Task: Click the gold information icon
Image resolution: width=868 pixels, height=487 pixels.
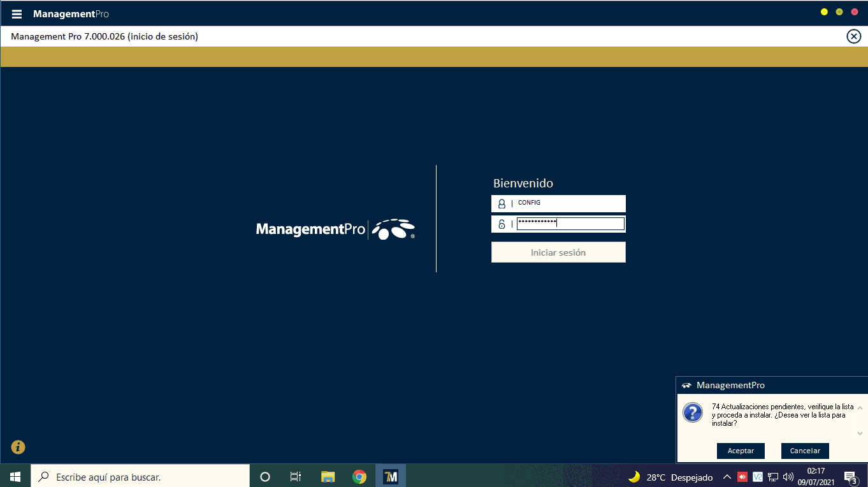Action: pos(18,447)
